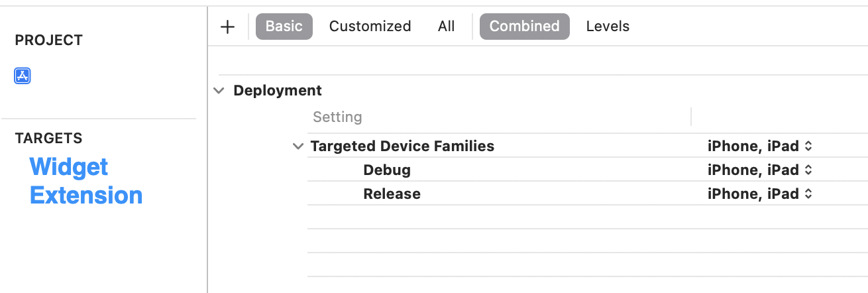The image size is (868, 293).
Task: Select the Widget Extension target
Action: point(85,181)
